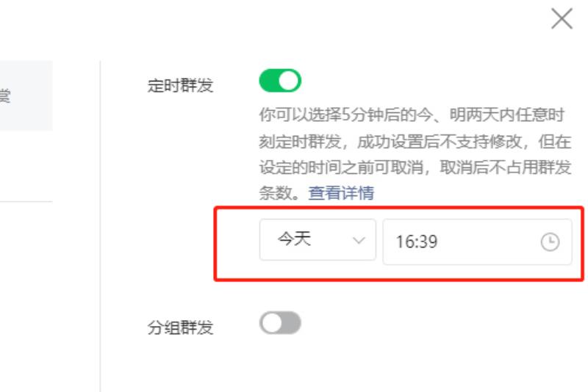Viewport: 588px width, 392px height.
Task: Select the gray highlighted item in left panel
Action: point(26,96)
